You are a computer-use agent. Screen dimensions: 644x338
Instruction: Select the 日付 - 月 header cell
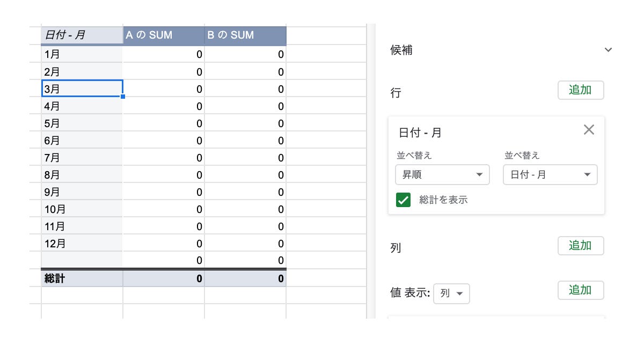click(82, 36)
